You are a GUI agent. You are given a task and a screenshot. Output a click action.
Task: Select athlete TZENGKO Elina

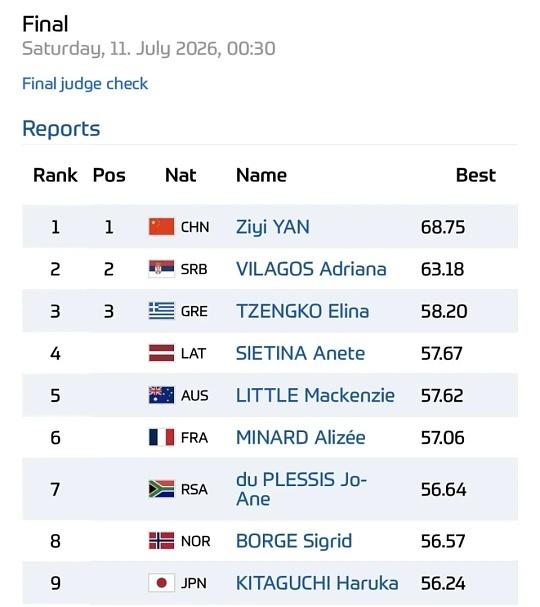point(302,311)
